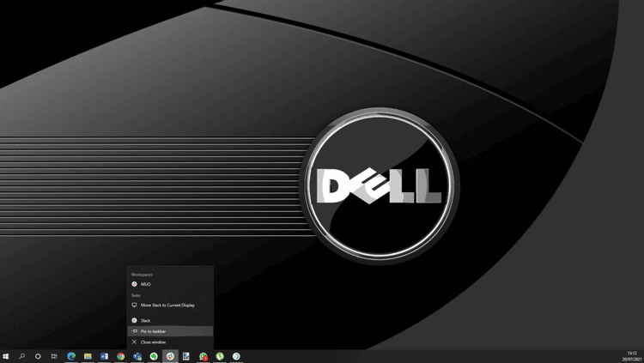Open the last blue-white taskbar app

tap(236, 356)
